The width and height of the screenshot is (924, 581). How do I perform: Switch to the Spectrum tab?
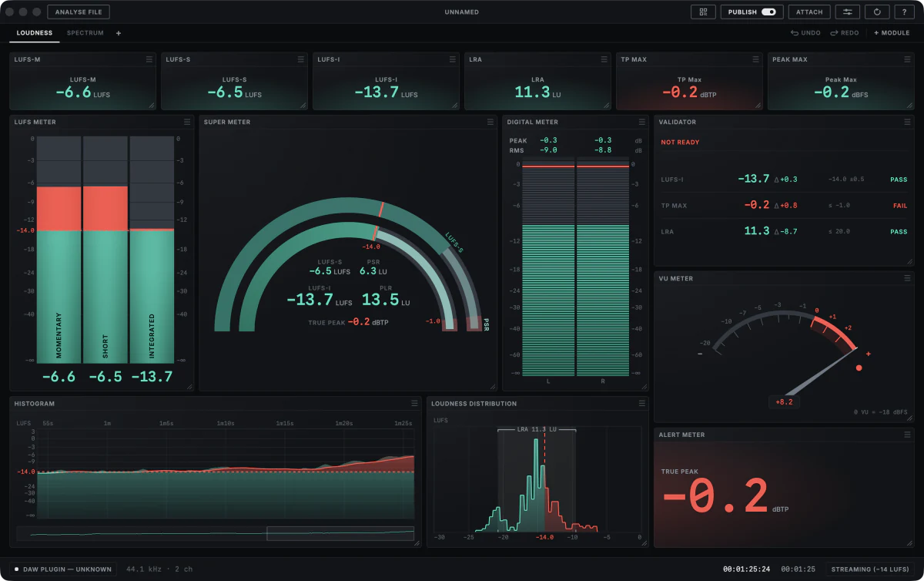coord(85,33)
